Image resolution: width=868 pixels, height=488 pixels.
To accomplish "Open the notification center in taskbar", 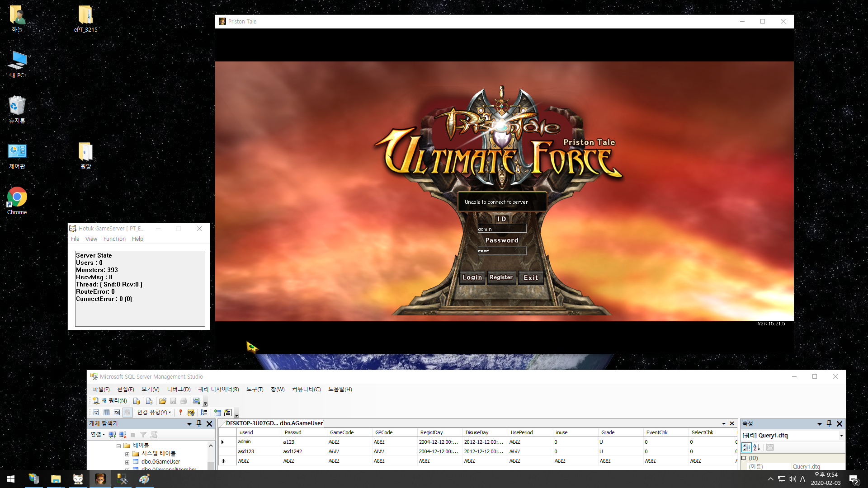I will [x=854, y=479].
